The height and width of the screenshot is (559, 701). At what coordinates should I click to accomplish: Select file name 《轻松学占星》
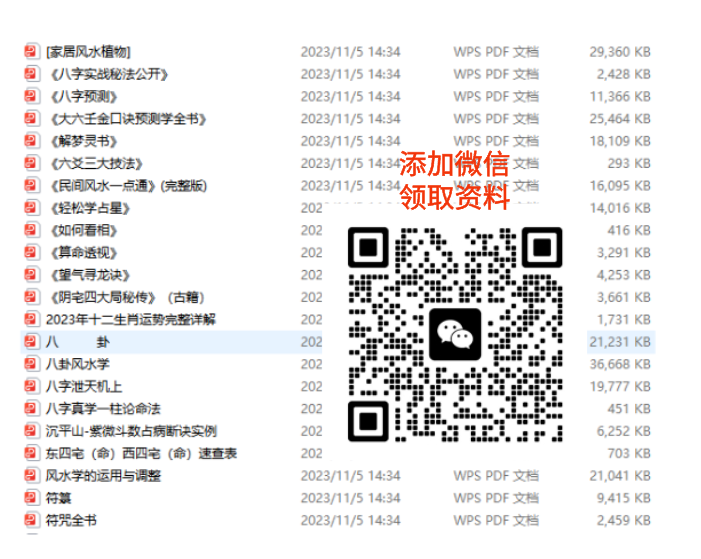(90, 208)
